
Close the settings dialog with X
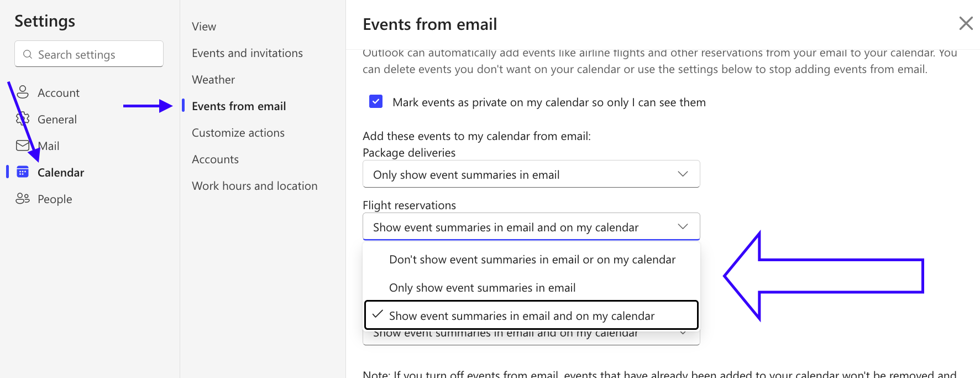click(x=966, y=23)
